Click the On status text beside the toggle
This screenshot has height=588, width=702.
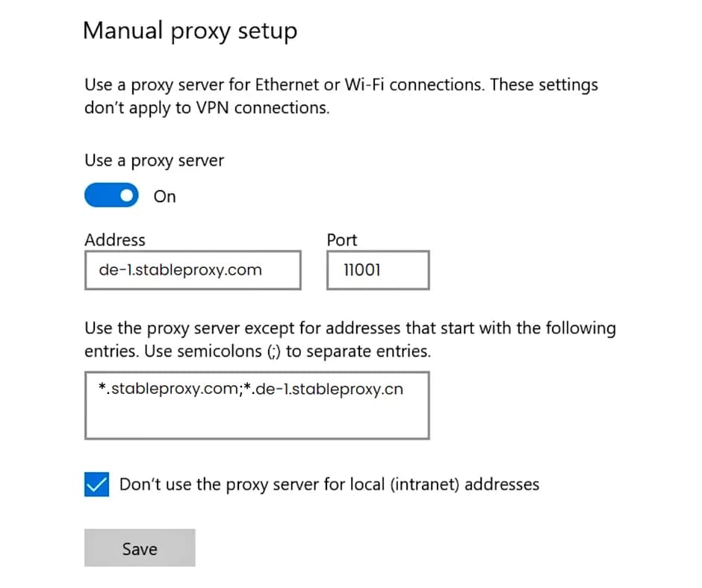(164, 196)
